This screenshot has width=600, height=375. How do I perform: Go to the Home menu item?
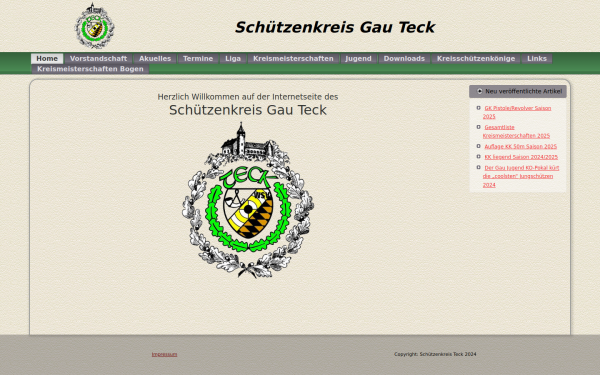[x=47, y=59]
